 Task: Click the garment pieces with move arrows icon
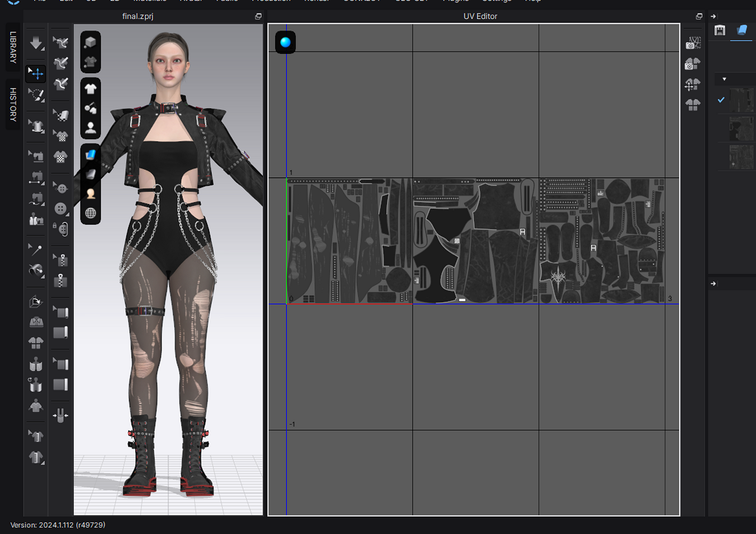693,84
